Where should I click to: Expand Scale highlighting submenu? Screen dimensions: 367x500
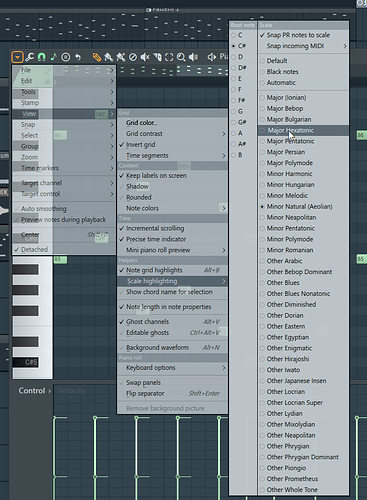(x=172, y=281)
